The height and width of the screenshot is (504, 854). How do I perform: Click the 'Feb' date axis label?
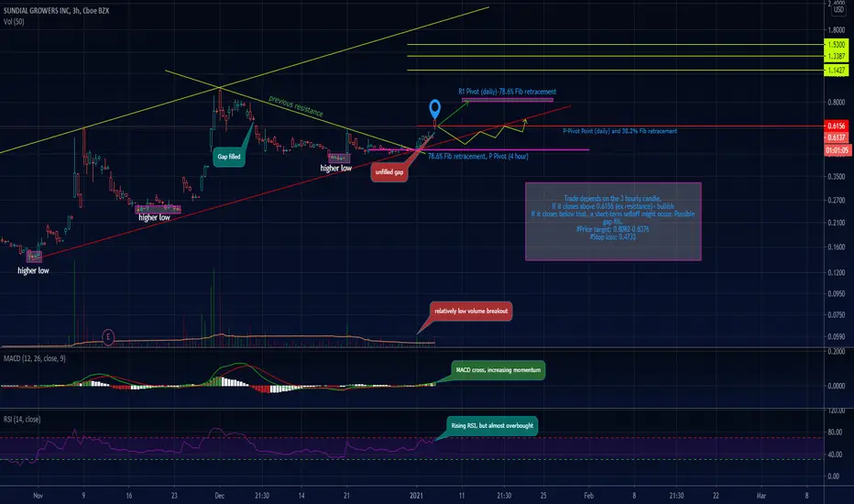click(589, 496)
